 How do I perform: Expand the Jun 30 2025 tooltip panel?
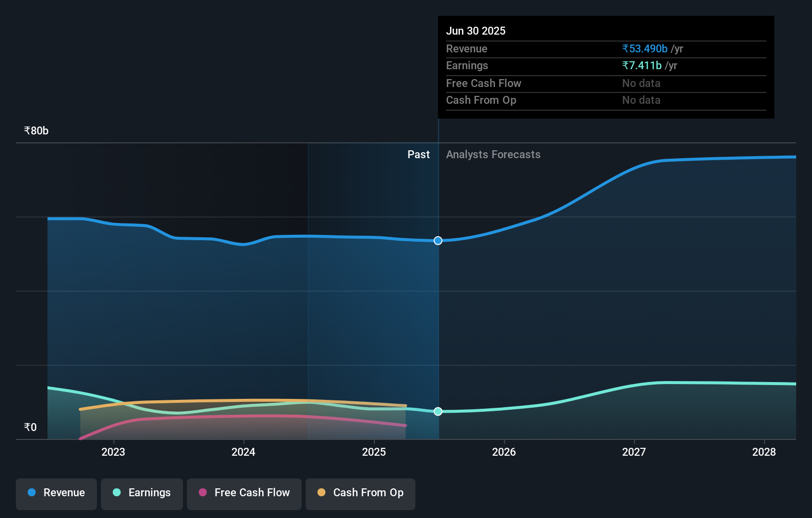[476, 31]
